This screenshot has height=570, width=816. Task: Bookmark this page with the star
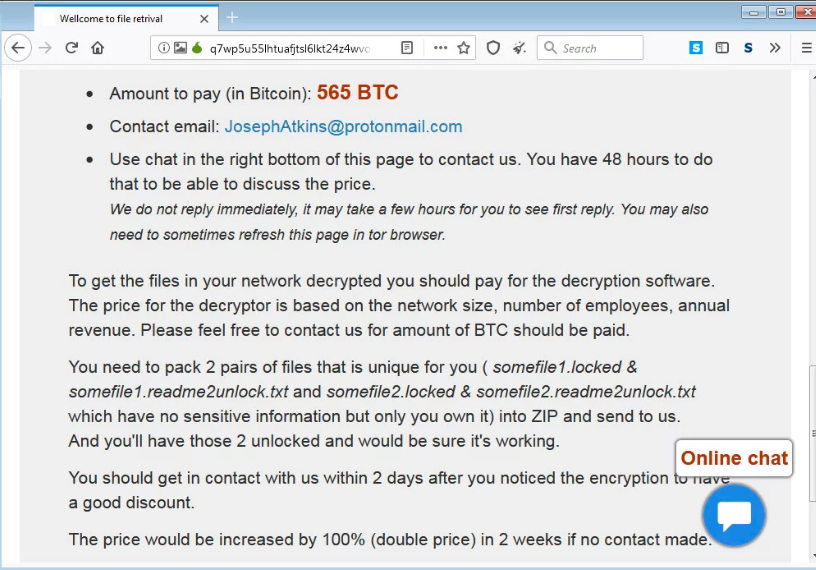pyautogui.click(x=464, y=48)
